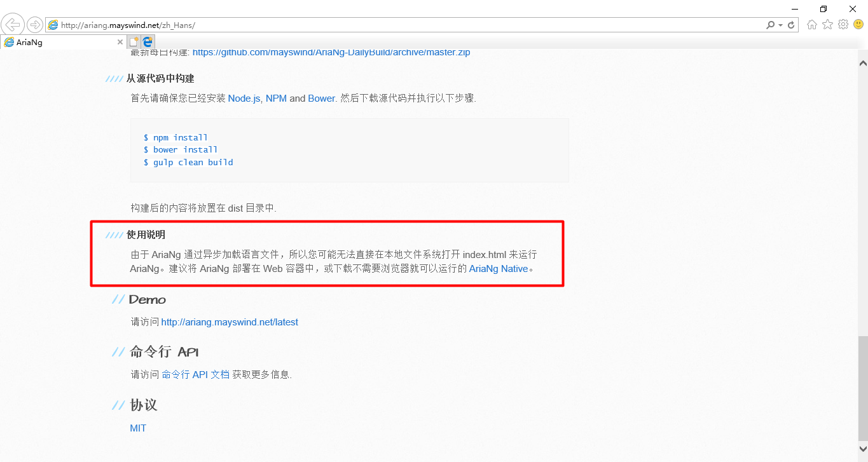Image resolution: width=868 pixels, height=462 pixels.
Task: Click the window restore button
Action: click(823, 9)
